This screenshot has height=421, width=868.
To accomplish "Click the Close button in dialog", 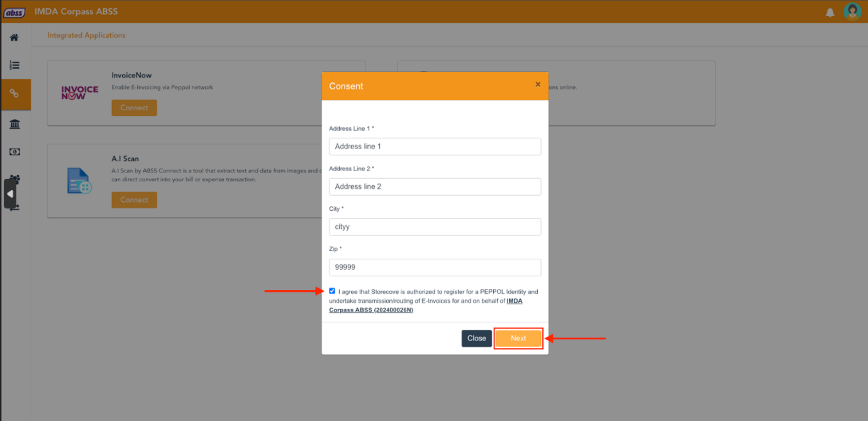I will (477, 339).
